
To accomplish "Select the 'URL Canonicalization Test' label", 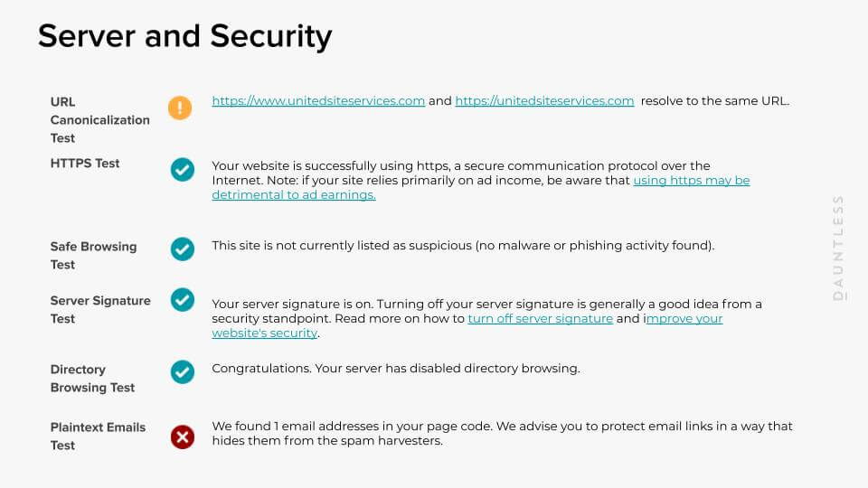I will coord(99,120).
